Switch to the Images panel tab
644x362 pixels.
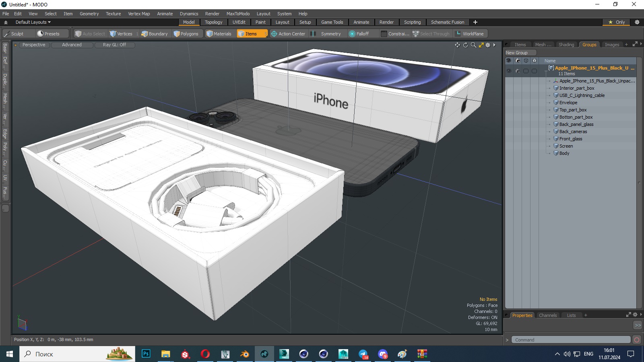click(x=612, y=45)
